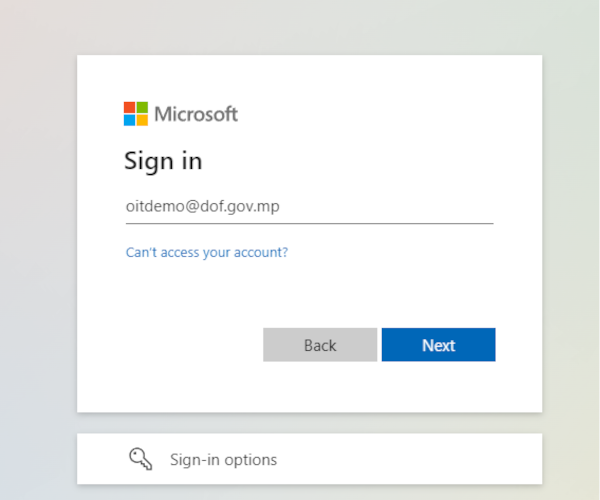The height and width of the screenshot is (500, 600).
Task: Proceed with the blue Next button
Action: pos(439,345)
